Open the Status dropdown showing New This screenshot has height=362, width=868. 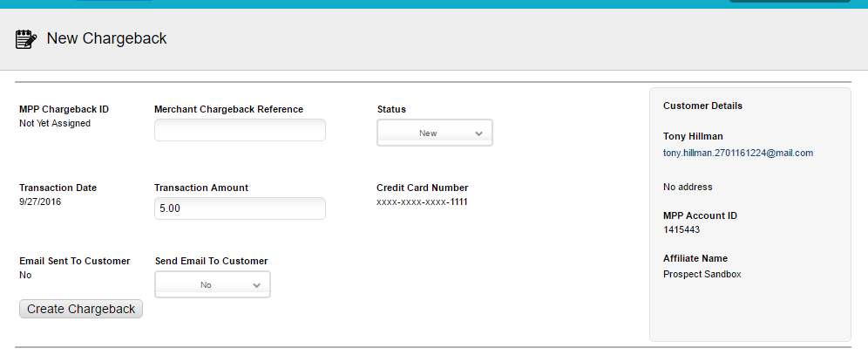pos(434,133)
